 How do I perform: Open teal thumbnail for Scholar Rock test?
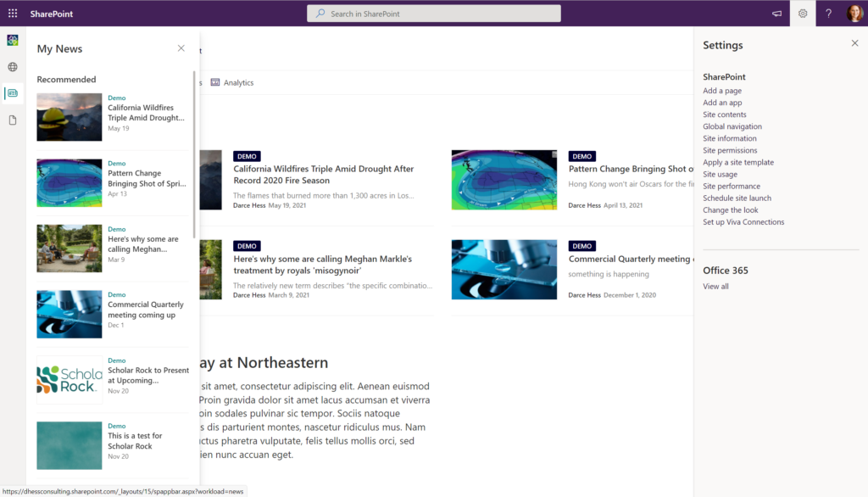pyautogui.click(x=70, y=445)
